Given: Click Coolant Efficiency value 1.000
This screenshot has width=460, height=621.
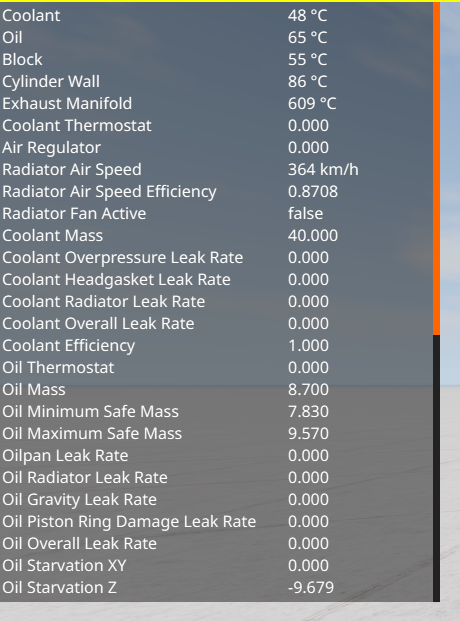Looking at the screenshot, I should tap(308, 345).
